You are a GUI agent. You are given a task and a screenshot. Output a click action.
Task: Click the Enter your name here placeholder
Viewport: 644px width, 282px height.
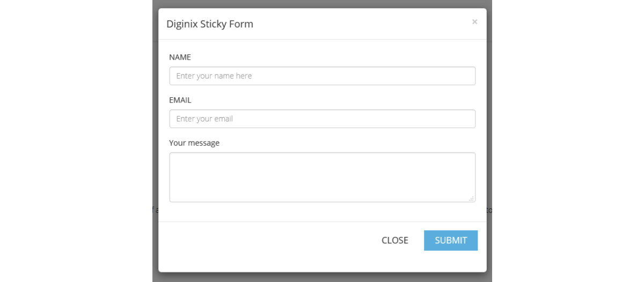[x=214, y=76]
